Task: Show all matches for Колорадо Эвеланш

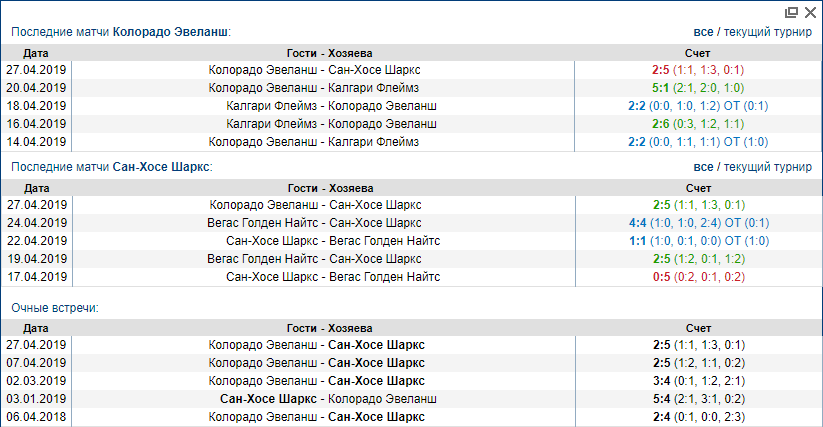Action: (704, 32)
